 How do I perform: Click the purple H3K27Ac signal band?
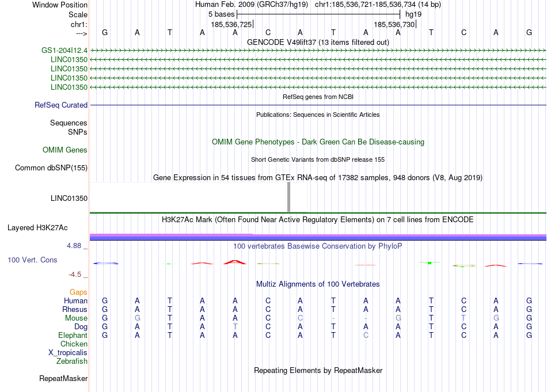coord(318,237)
